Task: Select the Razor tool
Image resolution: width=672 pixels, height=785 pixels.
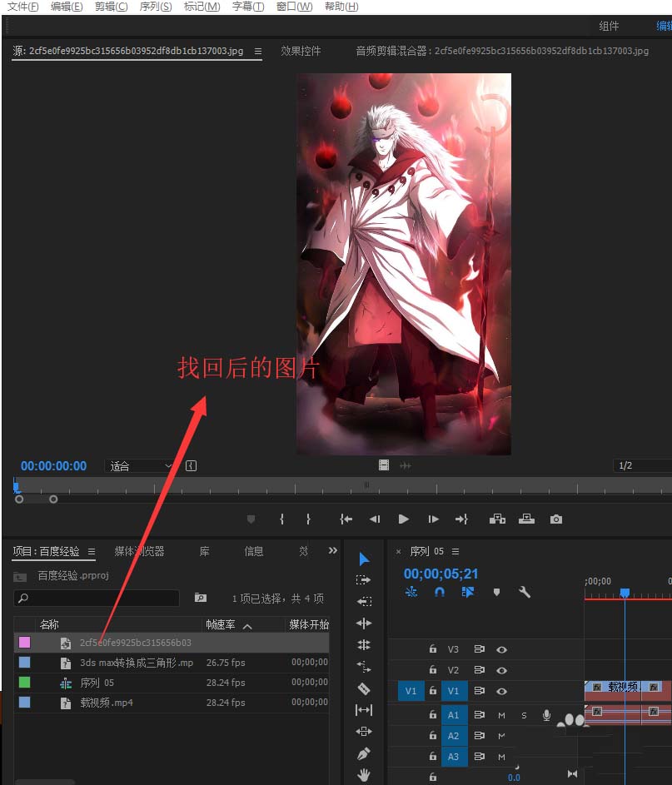Action: [364, 688]
